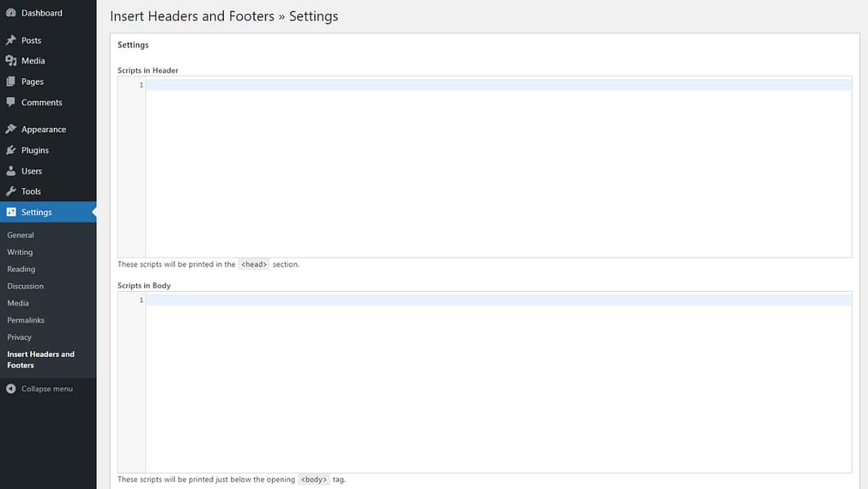Open Reading settings

pos(20,269)
